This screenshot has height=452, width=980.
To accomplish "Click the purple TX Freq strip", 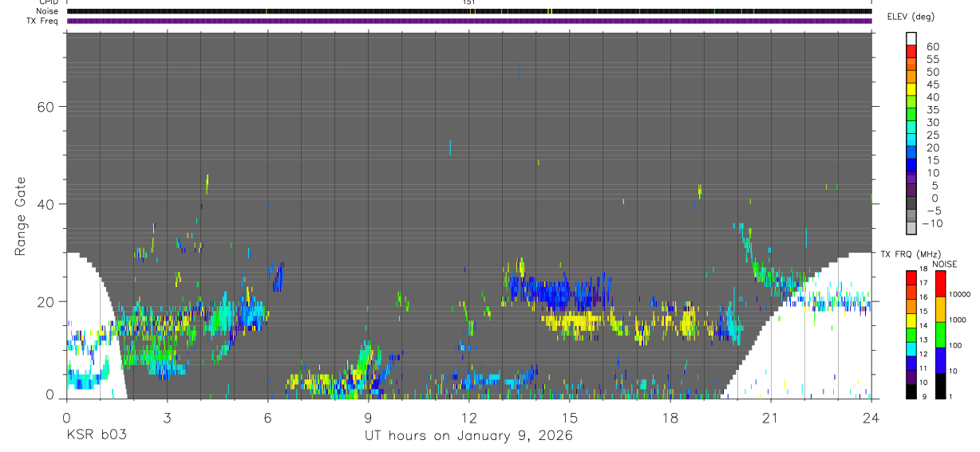I will click(469, 21).
